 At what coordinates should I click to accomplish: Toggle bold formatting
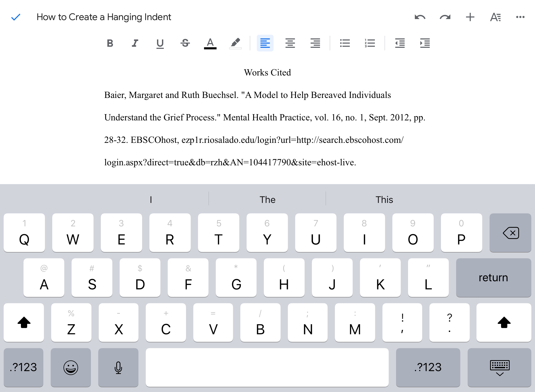point(110,43)
